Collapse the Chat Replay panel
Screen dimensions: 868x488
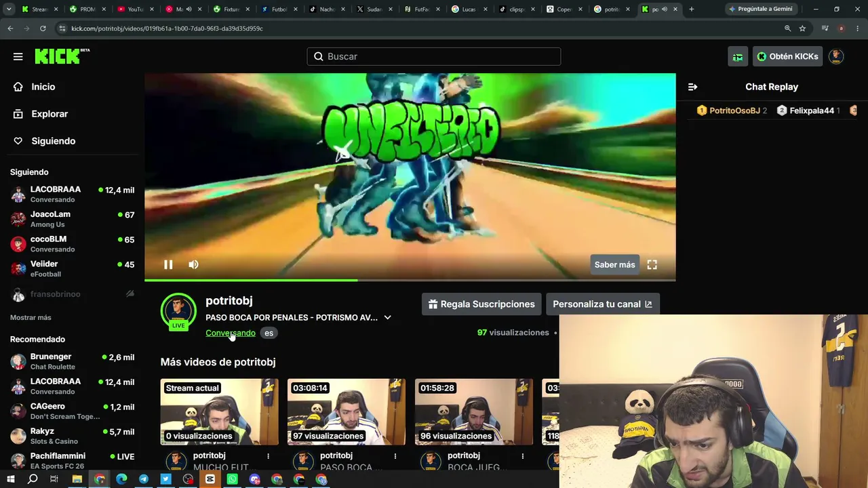click(692, 87)
